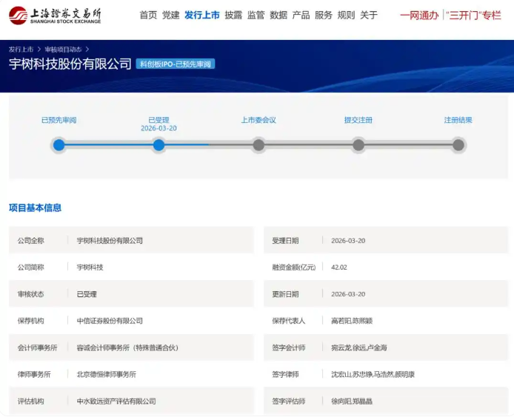Open the 数据 menu
This screenshot has height=420, width=514.
[278, 15]
